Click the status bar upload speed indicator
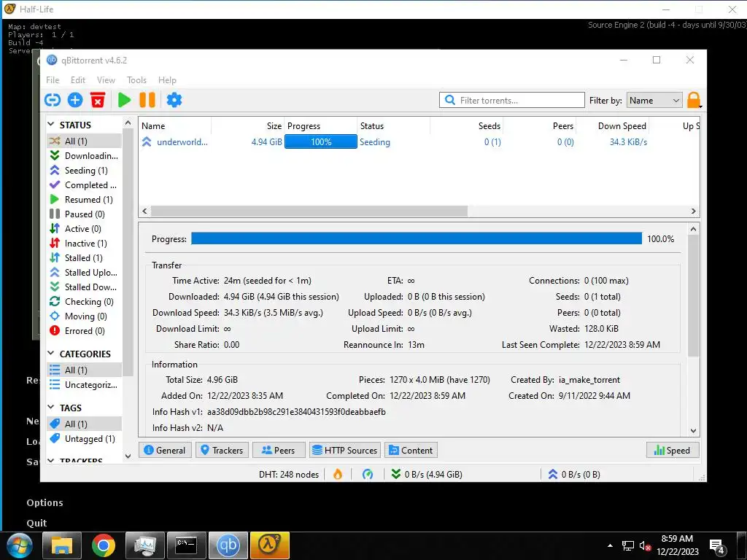The width and height of the screenshot is (747, 560). click(x=574, y=474)
